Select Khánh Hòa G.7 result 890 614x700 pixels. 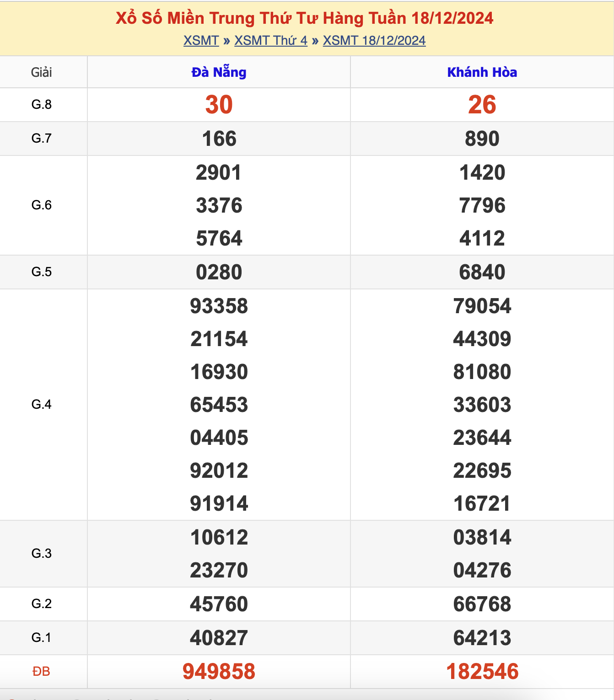(482, 139)
